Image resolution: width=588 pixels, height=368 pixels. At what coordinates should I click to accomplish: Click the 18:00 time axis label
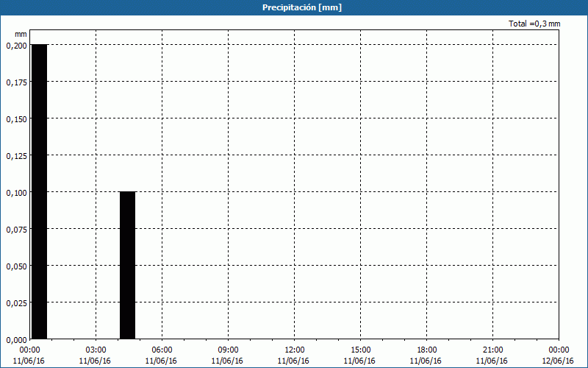pyautogui.click(x=427, y=350)
